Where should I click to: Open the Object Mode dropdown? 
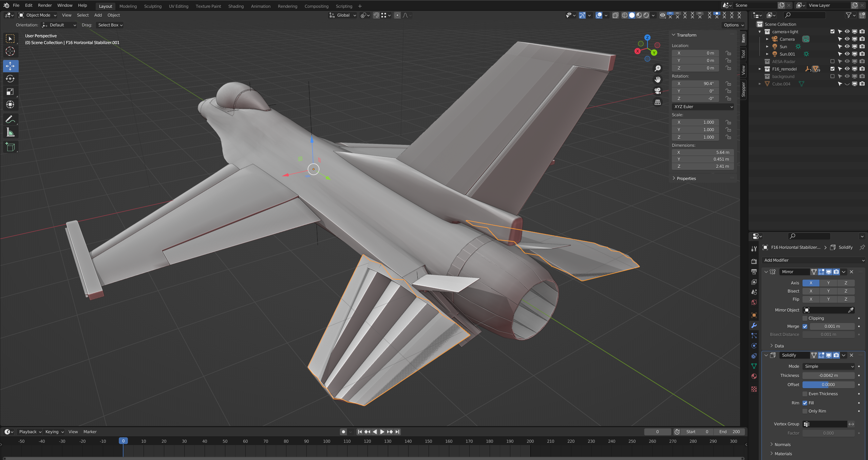38,15
